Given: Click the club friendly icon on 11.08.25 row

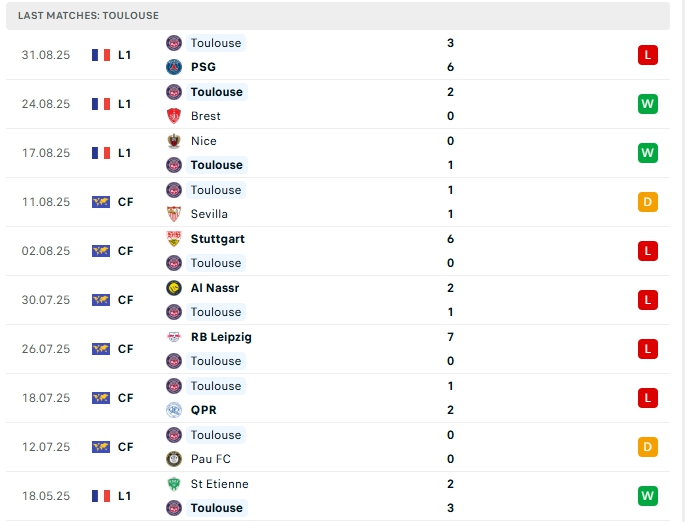Looking at the screenshot, I should (101, 202).
